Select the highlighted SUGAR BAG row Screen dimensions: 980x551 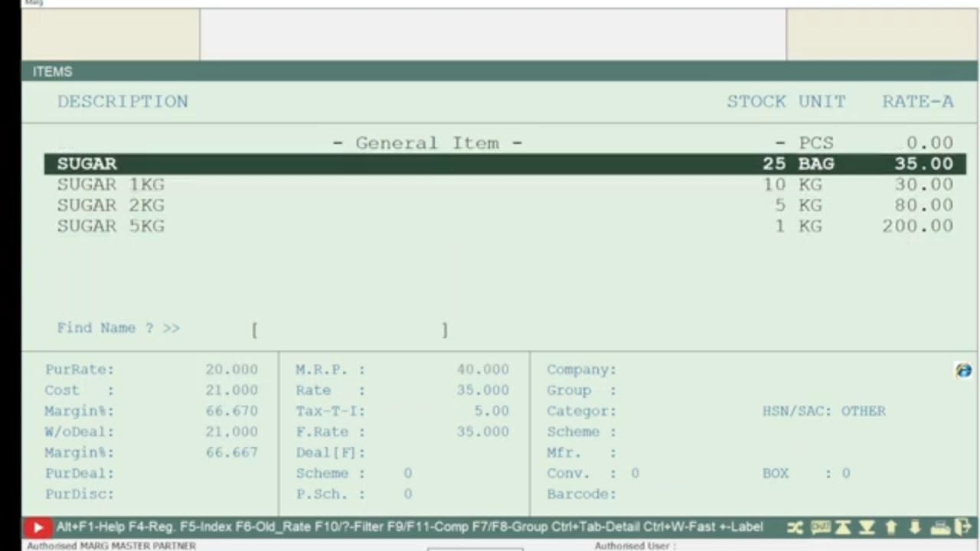pyautogui.click(x=505, y=164)
